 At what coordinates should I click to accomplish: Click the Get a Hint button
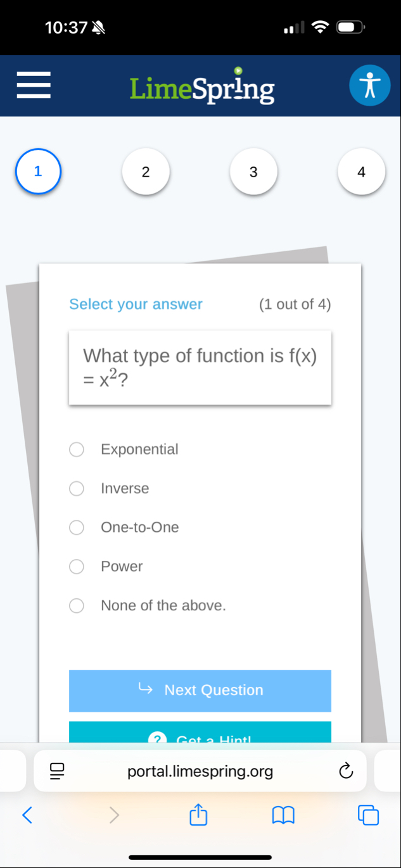tap(200, 733)
